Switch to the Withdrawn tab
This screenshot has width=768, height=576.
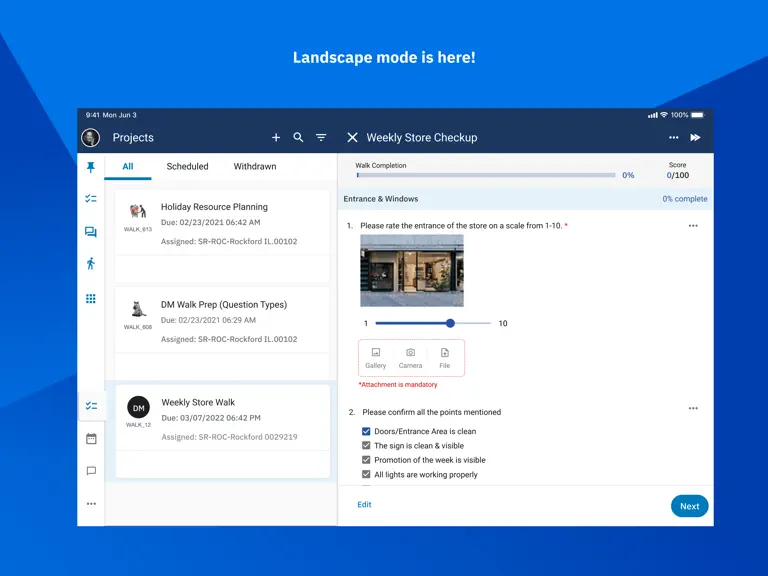[x=255, y=167]
